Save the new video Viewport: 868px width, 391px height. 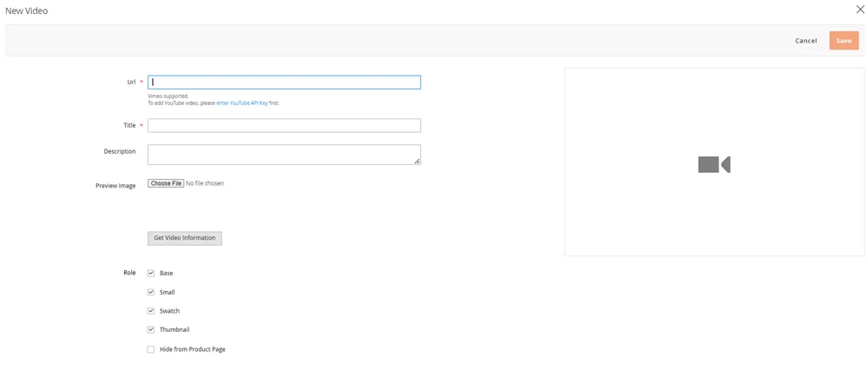pos(844,41)
